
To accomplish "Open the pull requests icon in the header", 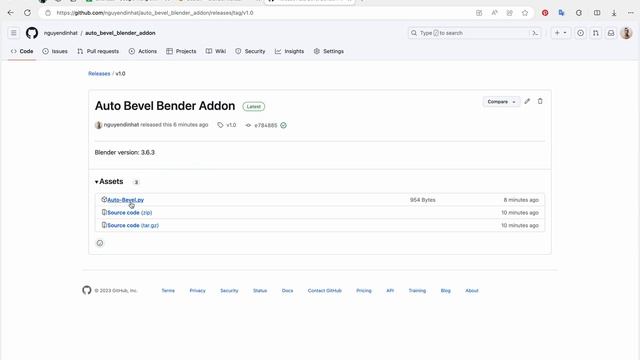I will click(x=596, y=33).
